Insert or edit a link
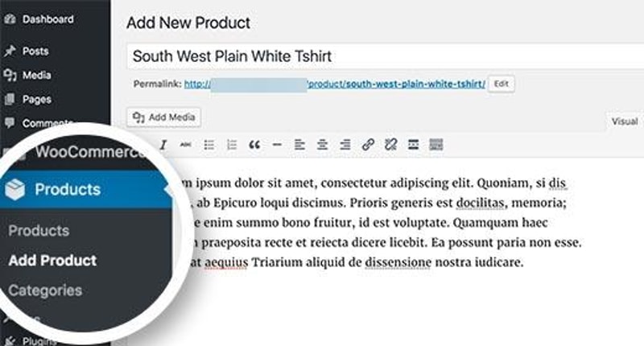644x346 pixels. [368, 145]
